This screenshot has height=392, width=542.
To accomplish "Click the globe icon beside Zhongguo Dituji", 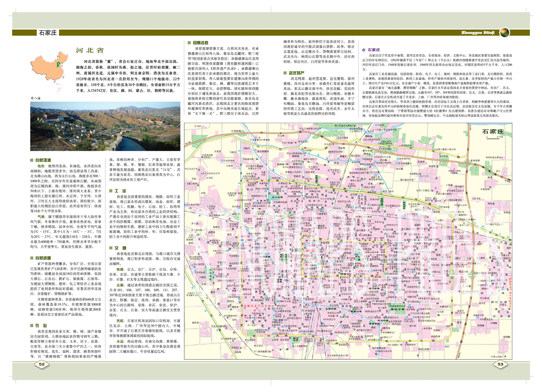I will 505,32.
